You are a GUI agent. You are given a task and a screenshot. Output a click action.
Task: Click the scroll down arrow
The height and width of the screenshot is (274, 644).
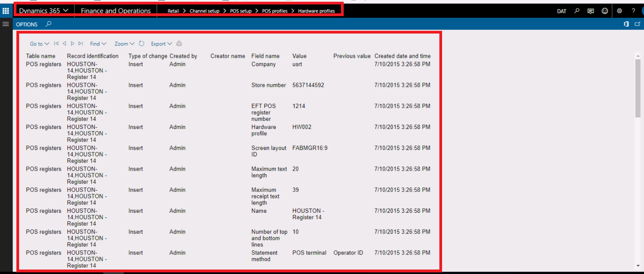(x=638, y=266)
